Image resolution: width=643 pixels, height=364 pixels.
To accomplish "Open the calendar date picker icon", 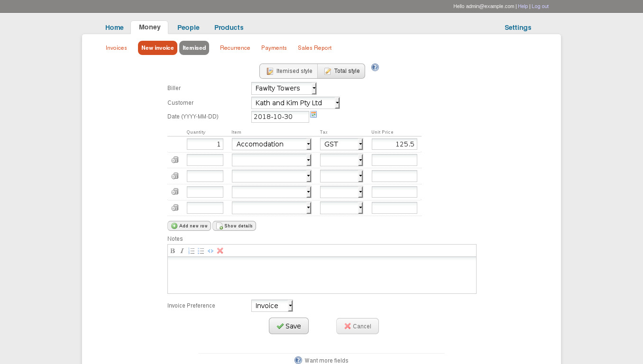I will [313, 115].
